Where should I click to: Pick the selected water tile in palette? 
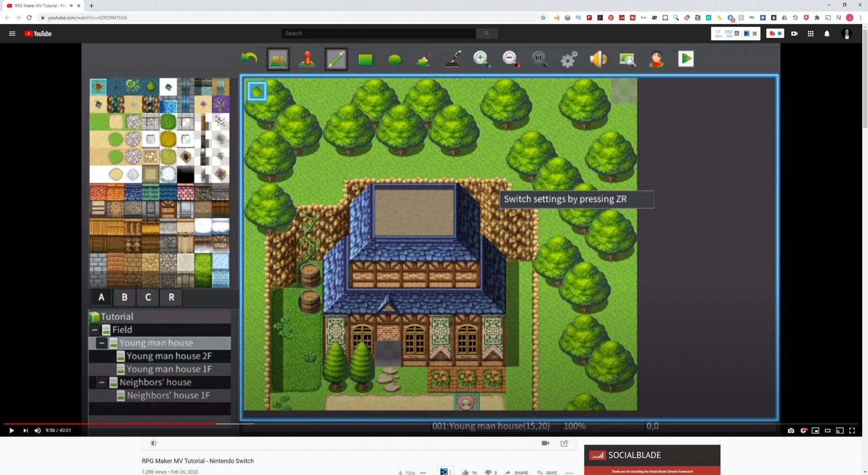[98, 87]
